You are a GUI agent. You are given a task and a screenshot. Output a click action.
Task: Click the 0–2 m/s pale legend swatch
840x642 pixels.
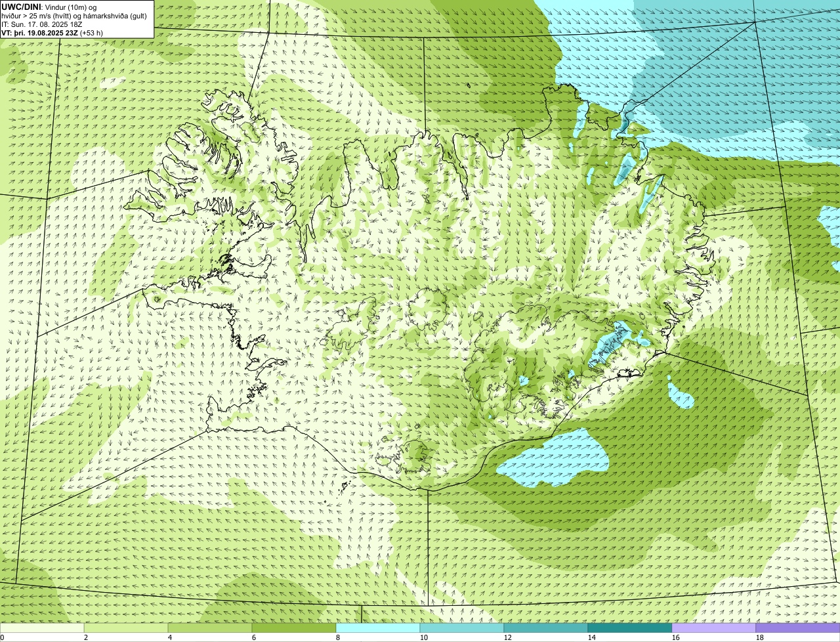[x=42, y=628]
